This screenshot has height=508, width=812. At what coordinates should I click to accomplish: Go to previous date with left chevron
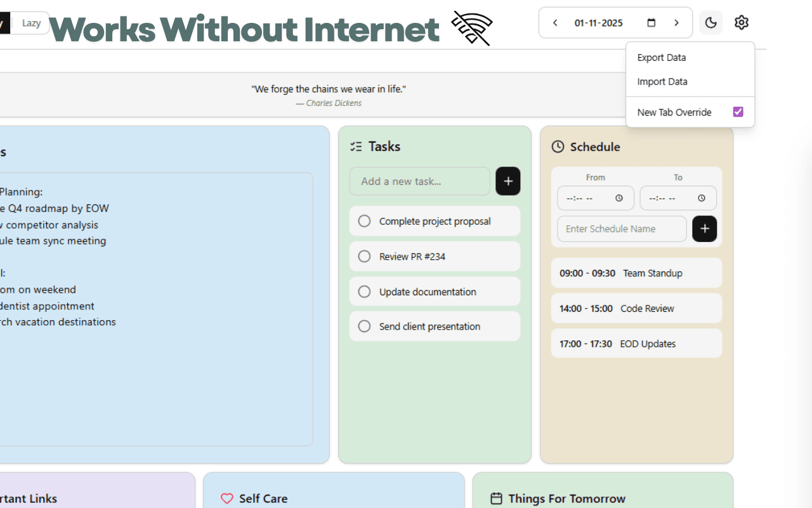(x=555, y=23)
